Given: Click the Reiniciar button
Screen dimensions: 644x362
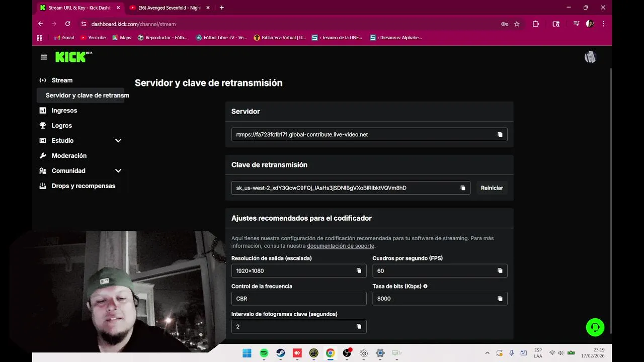Looking at the screenshot, I should point(492,188).
